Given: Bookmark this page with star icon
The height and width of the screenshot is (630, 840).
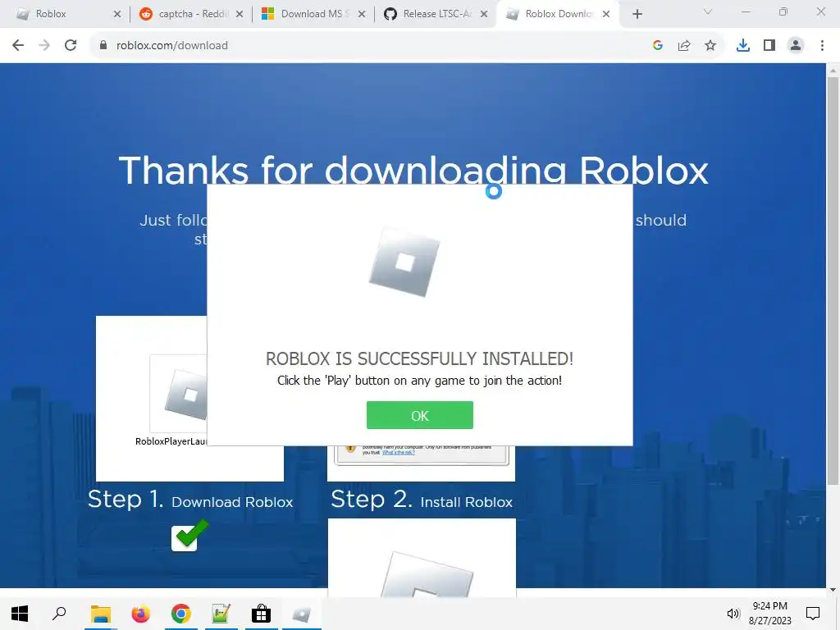Looking at the screenshot, I should click(710, 46).
